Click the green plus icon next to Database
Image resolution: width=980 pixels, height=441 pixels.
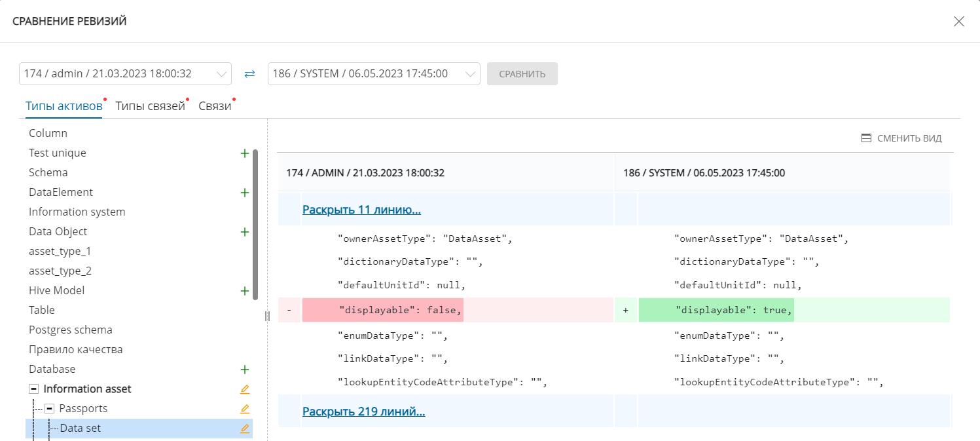tap(245, 370)
